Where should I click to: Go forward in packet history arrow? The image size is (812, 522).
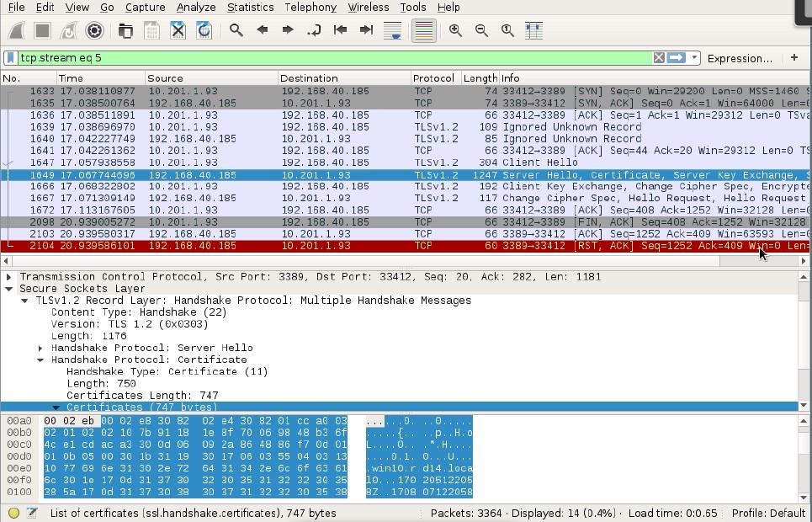[288, 30]
